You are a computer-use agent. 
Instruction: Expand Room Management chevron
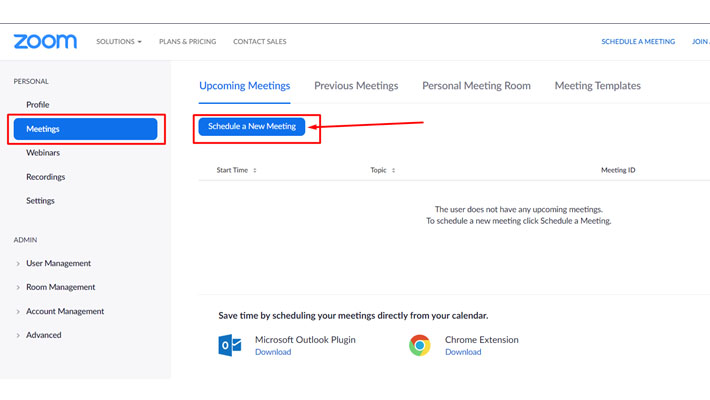coord(18,288)
